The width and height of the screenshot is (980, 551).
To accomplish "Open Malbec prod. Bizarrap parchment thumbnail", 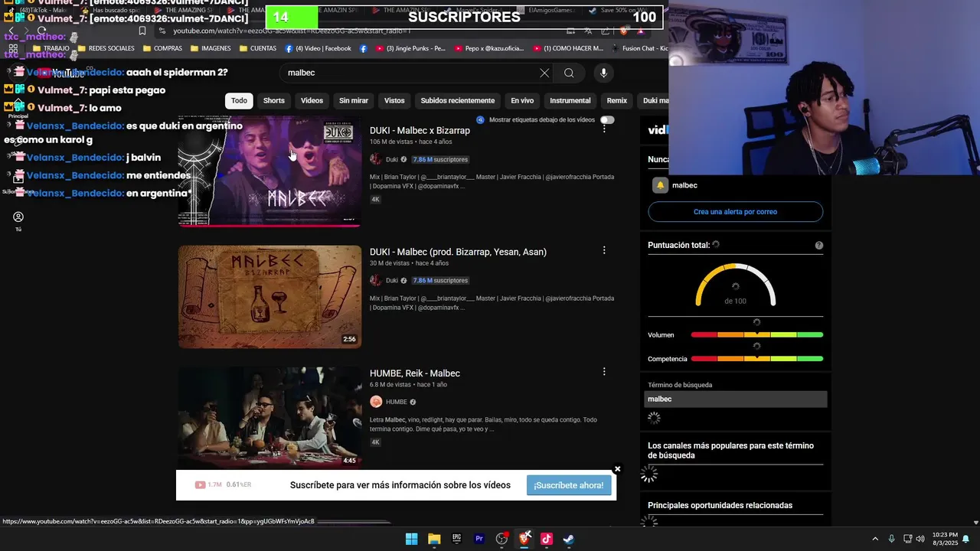I will coord(269,297).
